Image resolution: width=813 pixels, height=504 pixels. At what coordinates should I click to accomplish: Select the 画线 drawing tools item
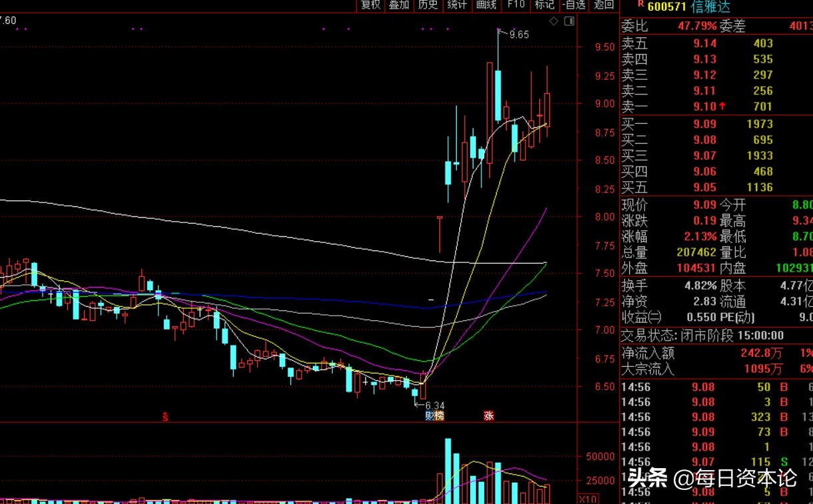(486, 5)
